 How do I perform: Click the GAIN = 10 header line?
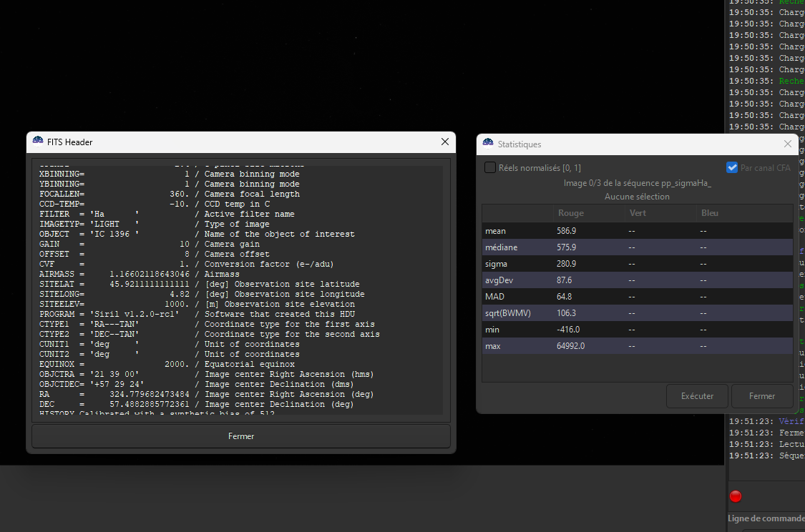150,245
